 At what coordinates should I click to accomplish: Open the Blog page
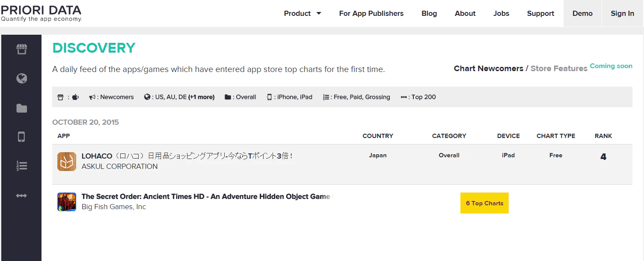429,13
